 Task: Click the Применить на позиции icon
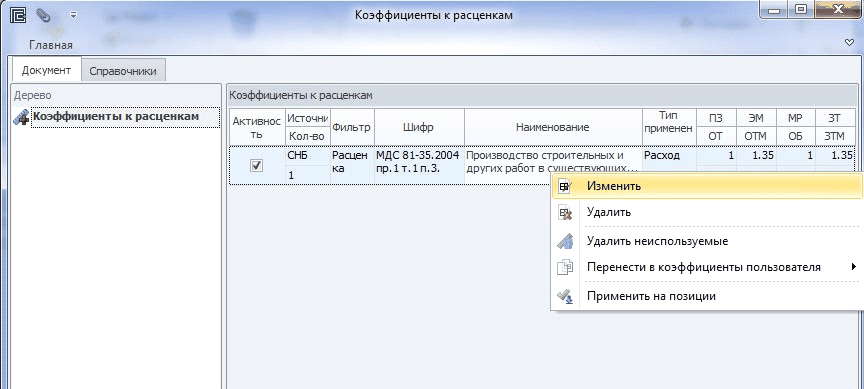pyautogui.click(x=565, y=296)
